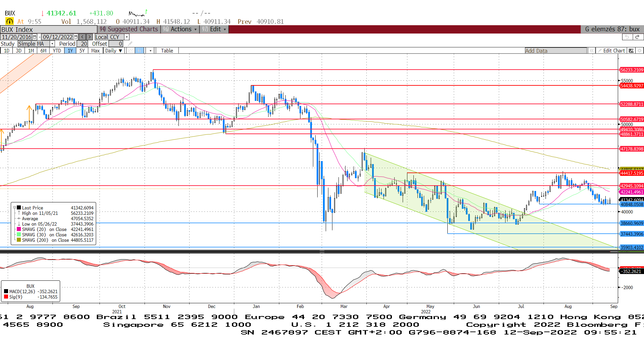Click the intraday mini sparkline icon
Viewport: 644px width, 351px height.
pos(138,13)
